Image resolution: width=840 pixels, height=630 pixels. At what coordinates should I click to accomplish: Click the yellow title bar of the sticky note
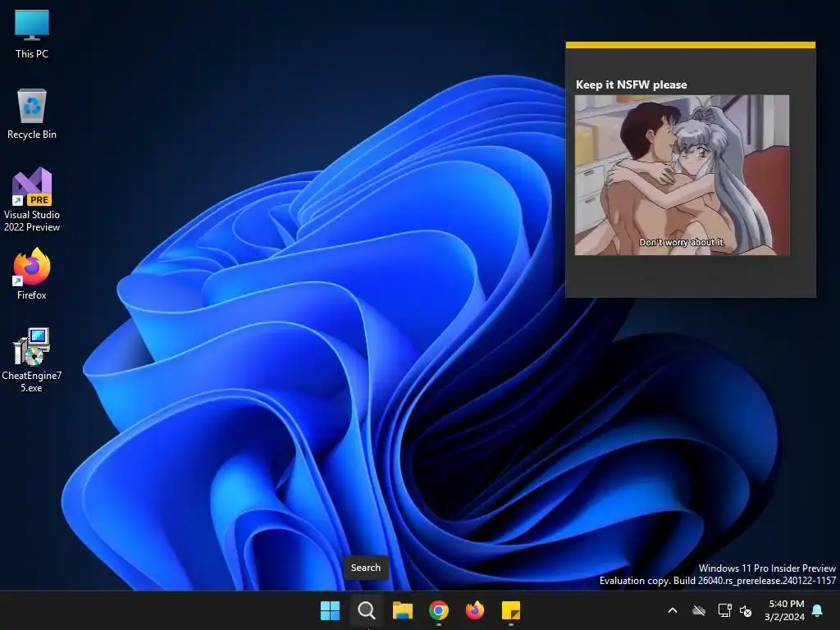click(691, 45)
